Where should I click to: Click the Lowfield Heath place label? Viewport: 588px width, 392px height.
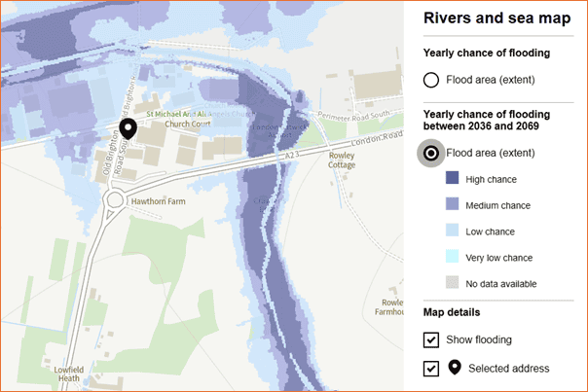68,374
